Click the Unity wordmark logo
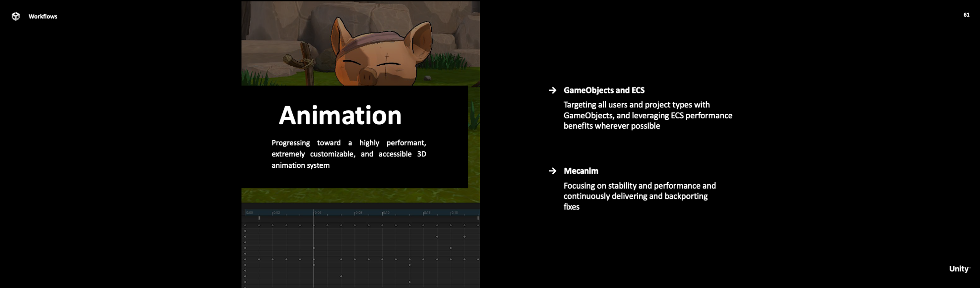The height and width of the screenshot is (288, 980). pos(959,269)
